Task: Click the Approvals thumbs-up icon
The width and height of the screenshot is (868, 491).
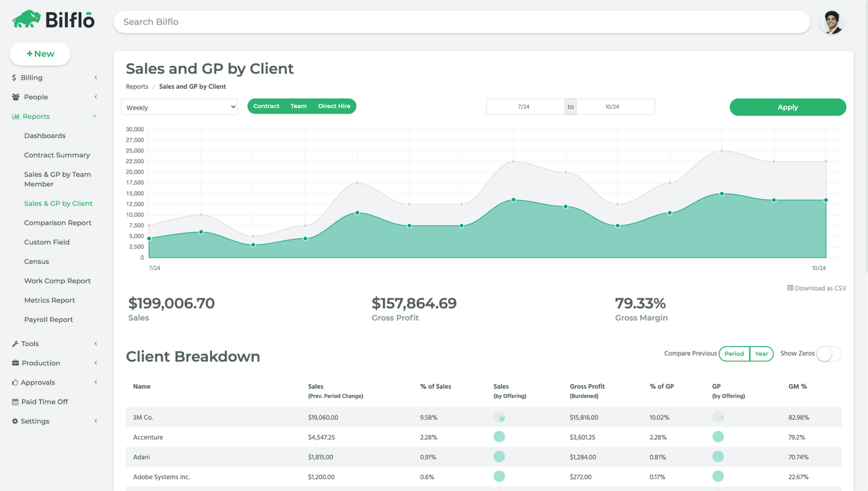Action: click(14, 382)
